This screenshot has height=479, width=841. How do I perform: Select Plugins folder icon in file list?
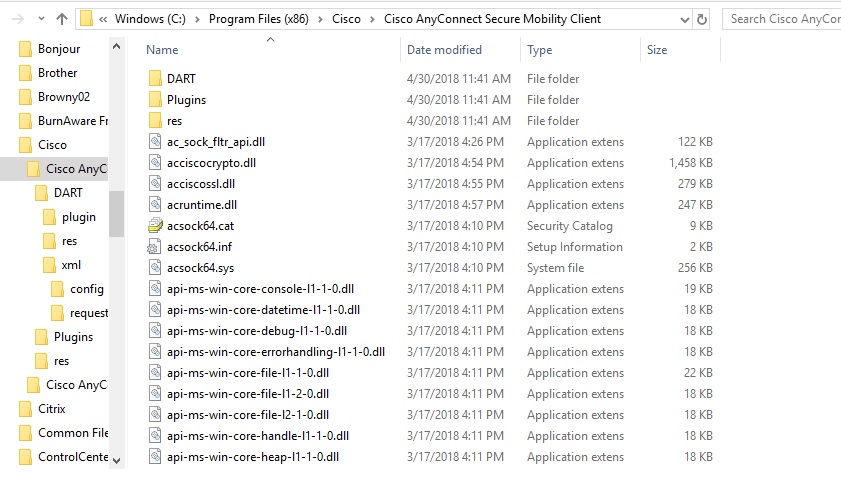[155, 100]
